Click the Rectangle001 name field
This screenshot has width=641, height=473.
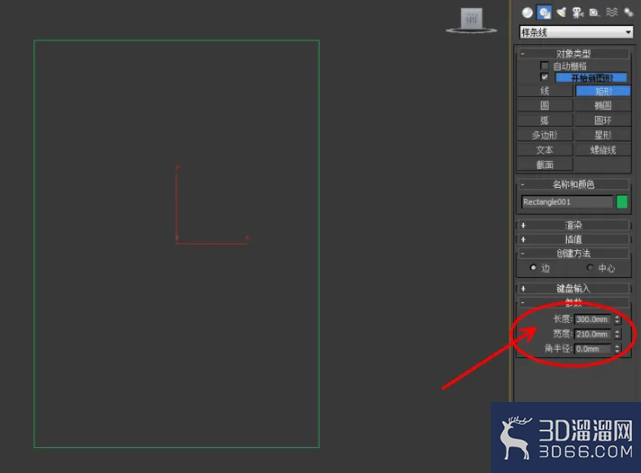point(567,202)
